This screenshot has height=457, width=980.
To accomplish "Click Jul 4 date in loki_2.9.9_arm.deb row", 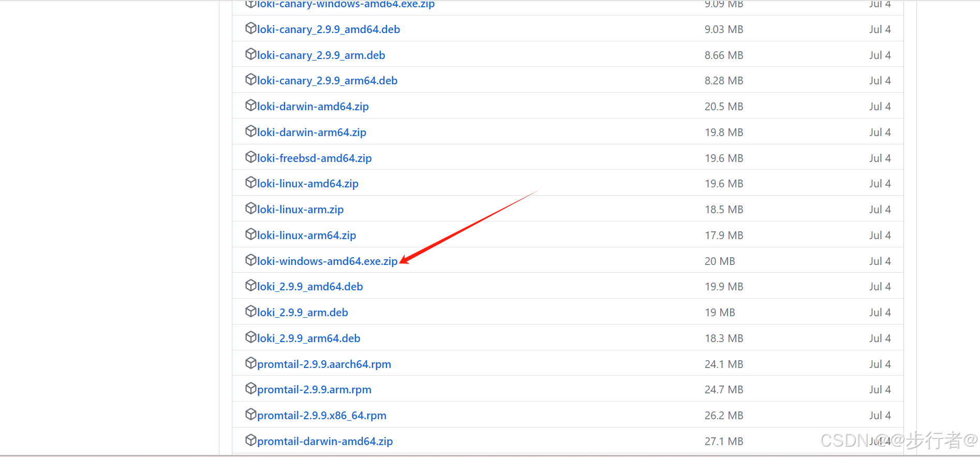I will pos(880,313).
